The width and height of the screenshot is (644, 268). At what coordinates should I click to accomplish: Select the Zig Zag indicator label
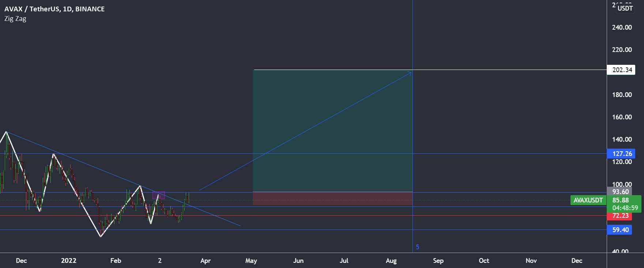(15, 19)
